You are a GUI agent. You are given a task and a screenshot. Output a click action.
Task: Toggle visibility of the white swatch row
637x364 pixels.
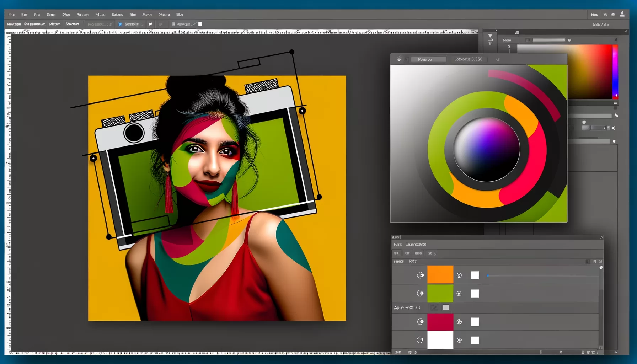pyautogui.click(x=420, y=340)
